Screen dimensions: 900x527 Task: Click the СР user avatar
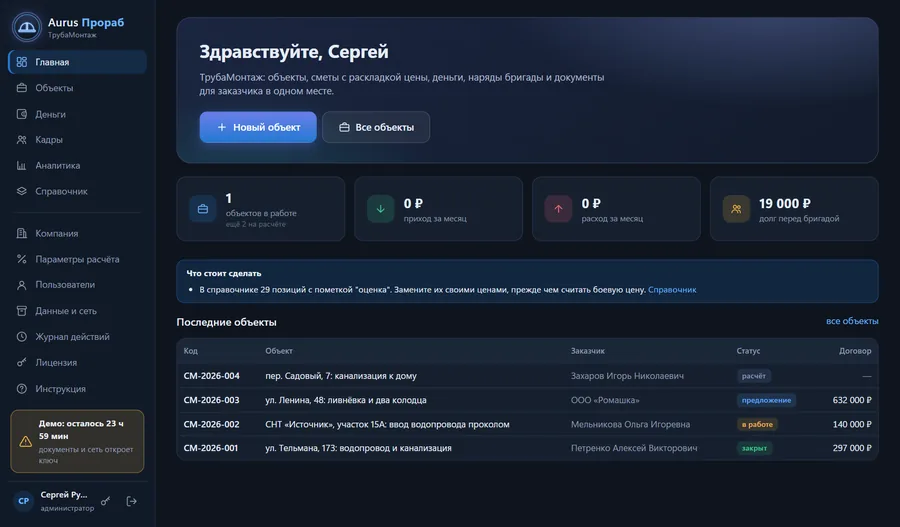(24, 501)
